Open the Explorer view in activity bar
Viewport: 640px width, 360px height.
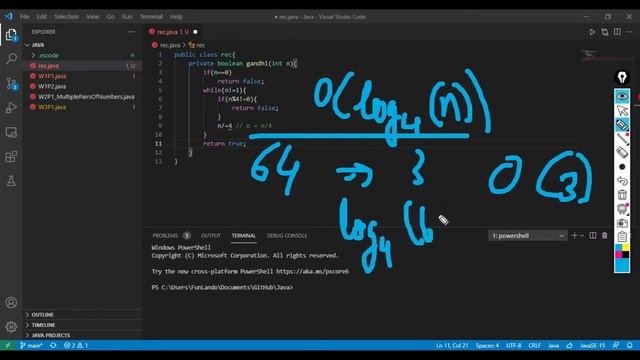pos(11,35)
